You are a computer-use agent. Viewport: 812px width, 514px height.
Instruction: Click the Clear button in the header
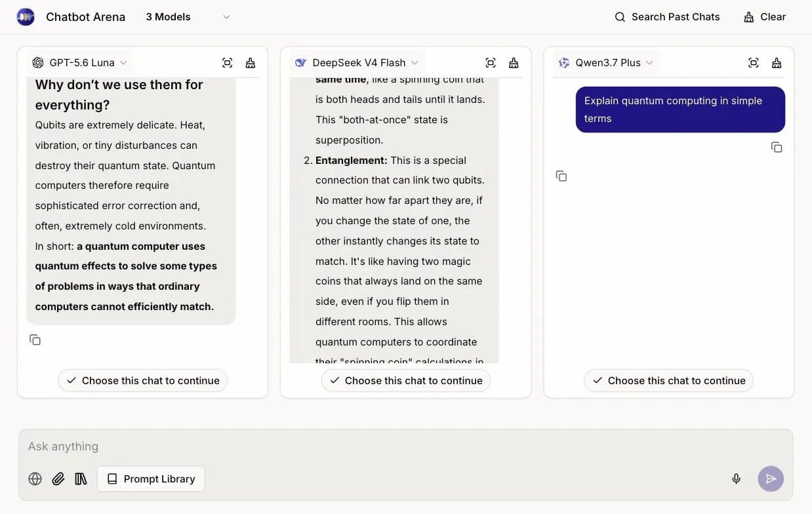[765, 17]
